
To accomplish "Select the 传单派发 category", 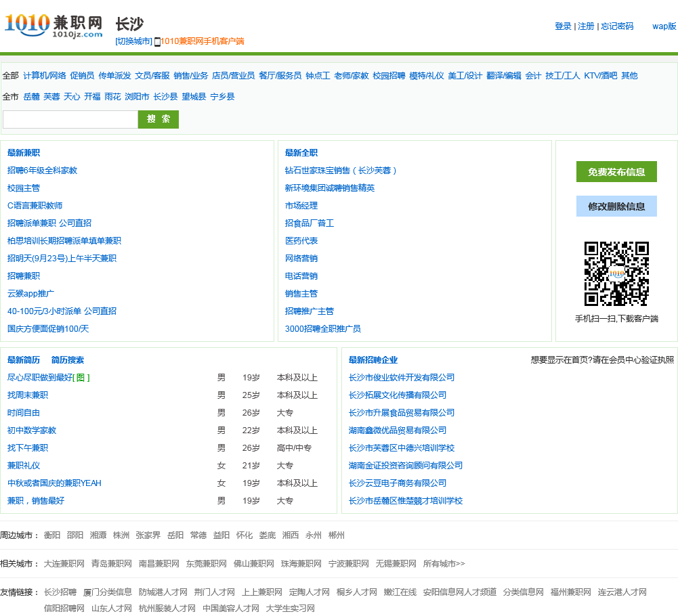I will 114,76.
